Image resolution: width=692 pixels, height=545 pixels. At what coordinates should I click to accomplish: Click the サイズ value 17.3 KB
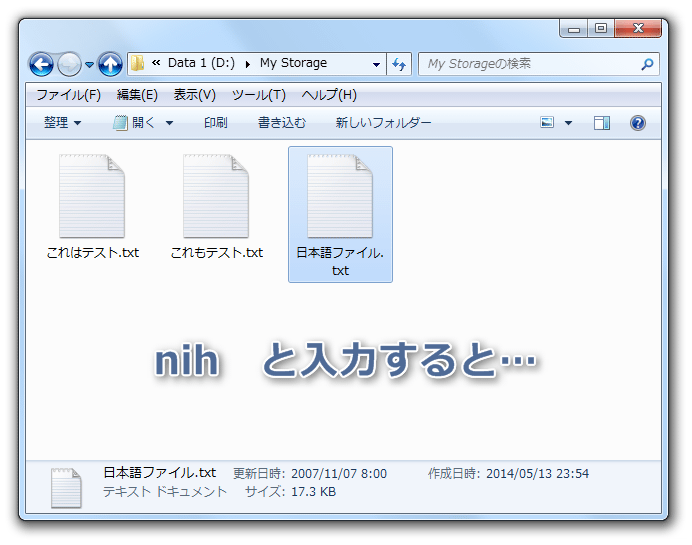coord(313,492)
